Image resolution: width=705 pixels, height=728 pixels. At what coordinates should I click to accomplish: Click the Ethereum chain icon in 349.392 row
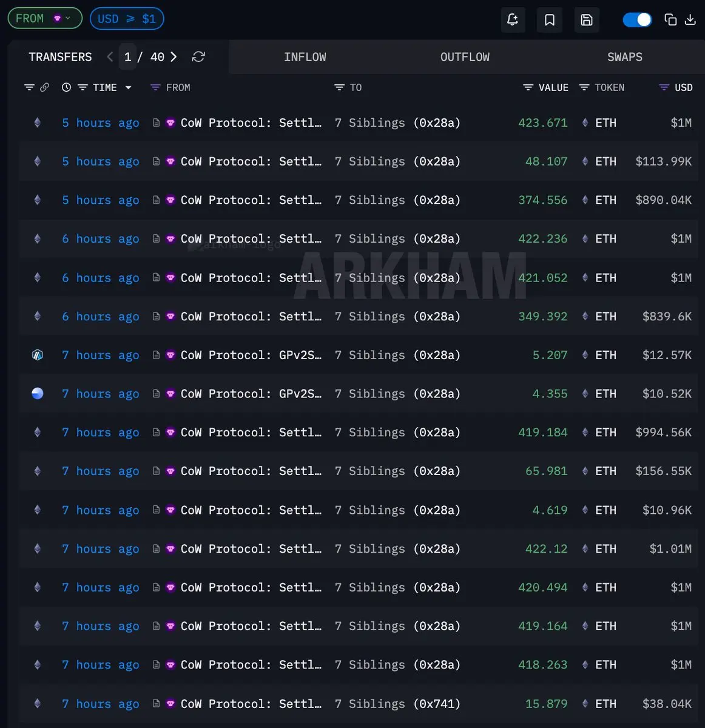tap(38, 316)
